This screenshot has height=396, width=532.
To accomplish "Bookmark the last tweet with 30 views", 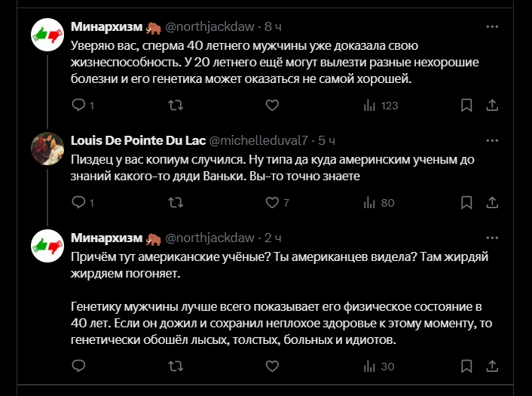I will pos(466,367).
